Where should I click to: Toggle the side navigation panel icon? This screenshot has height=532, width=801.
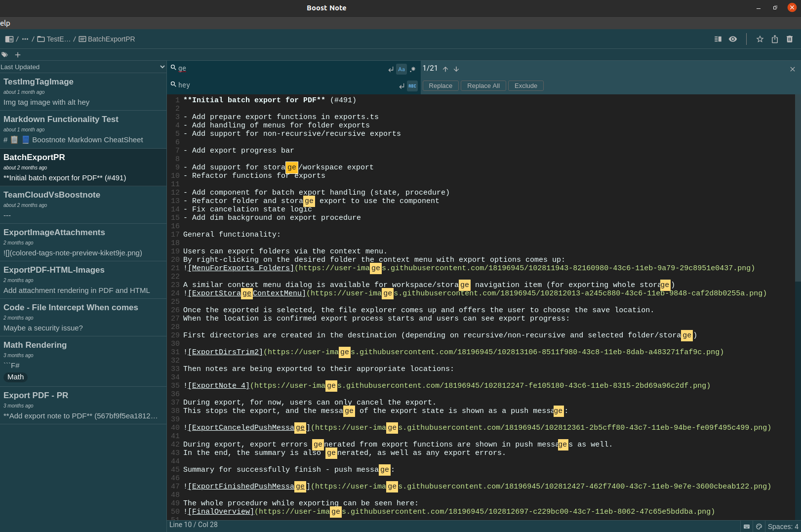tap(9, 39)
